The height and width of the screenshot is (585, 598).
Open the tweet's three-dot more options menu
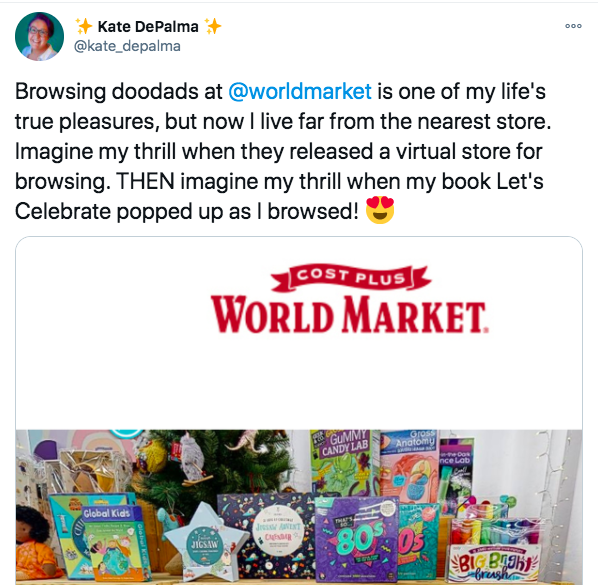[573, 26]
